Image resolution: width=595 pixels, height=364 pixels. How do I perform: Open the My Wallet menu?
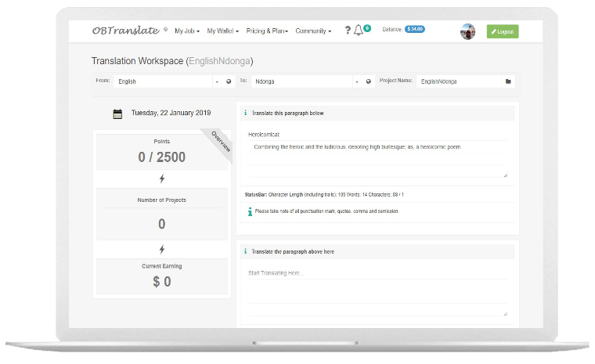tap(223, 31)
